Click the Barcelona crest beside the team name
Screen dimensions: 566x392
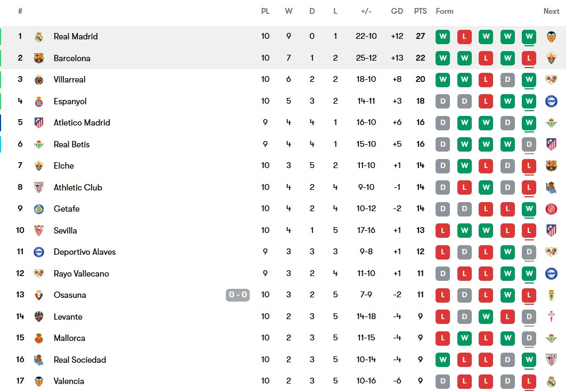point(39,59)
